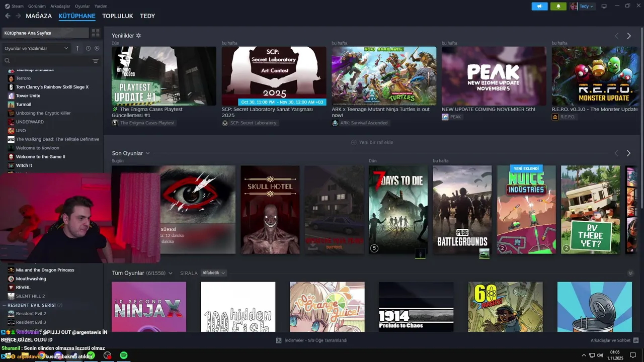This screenshot has width=644, height=362.
Task: Show next Son Oyunlar page arrow
Action: coord(628,153)
